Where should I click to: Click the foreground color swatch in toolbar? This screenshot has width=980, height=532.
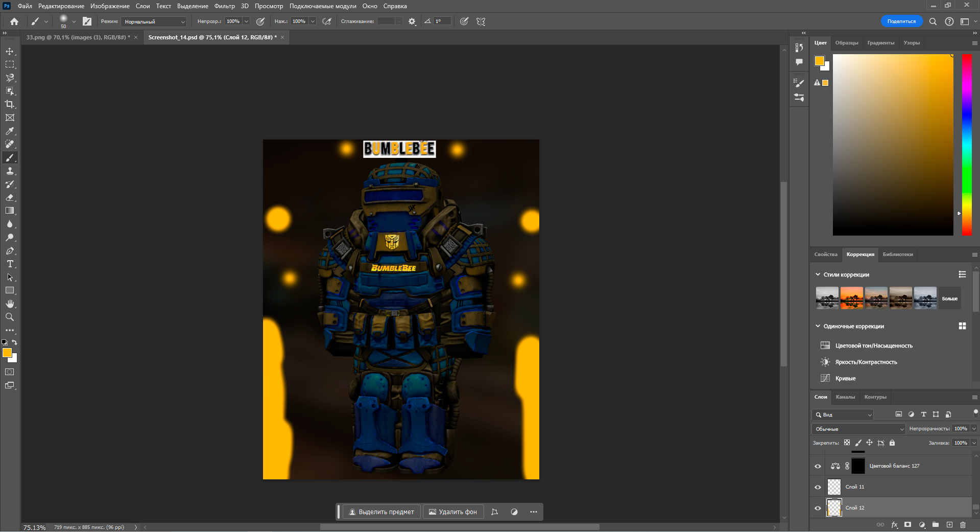[7, 353]
